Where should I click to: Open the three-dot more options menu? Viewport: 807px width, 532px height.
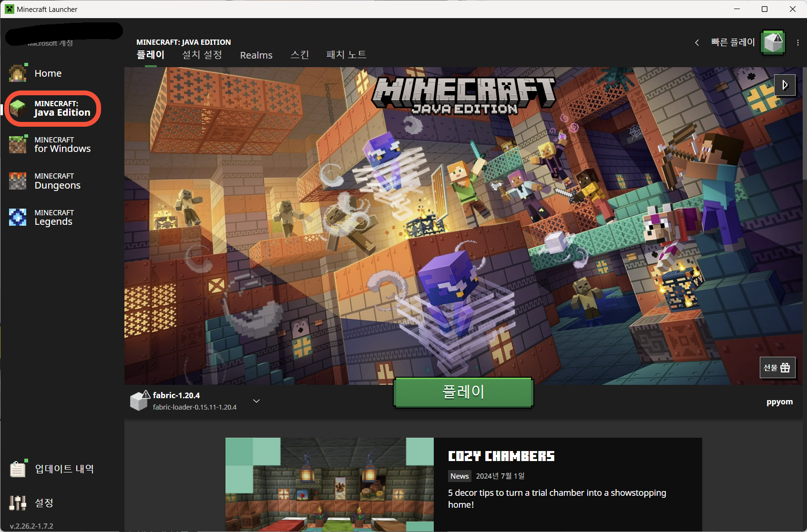(797, 43)
